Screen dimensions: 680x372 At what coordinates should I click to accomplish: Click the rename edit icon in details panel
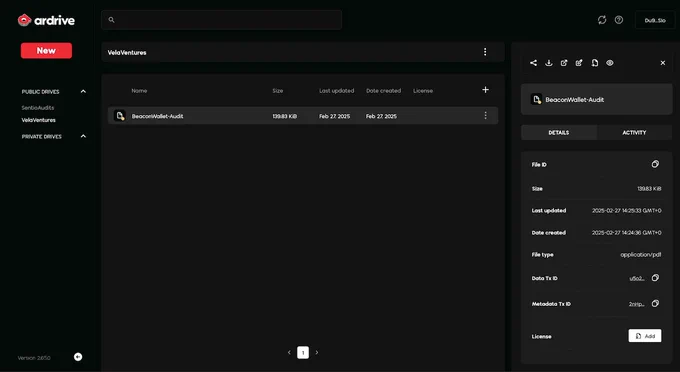579,63
